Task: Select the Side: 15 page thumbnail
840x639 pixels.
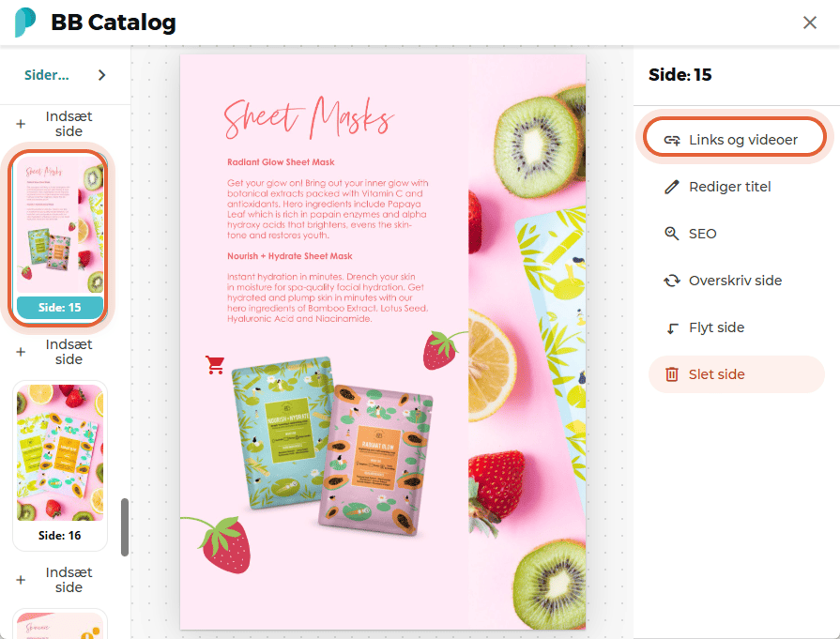Action: click(x=59, y=237)
